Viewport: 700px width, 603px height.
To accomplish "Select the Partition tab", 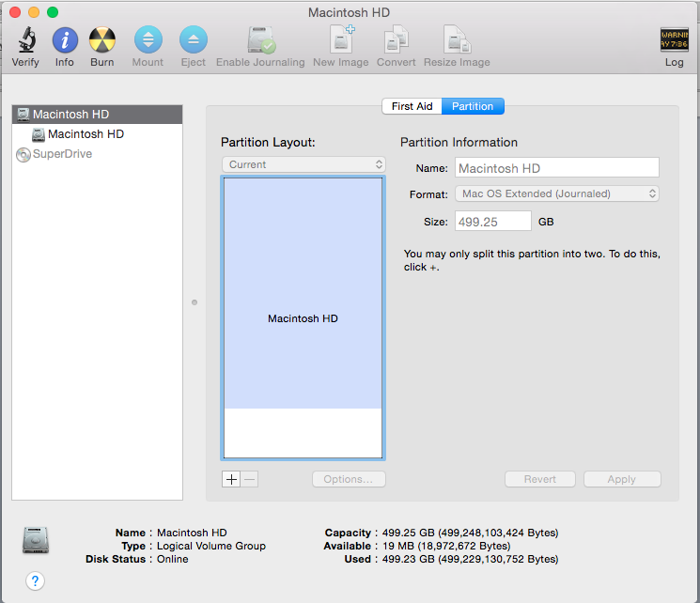I will click(x=473, y=106).
